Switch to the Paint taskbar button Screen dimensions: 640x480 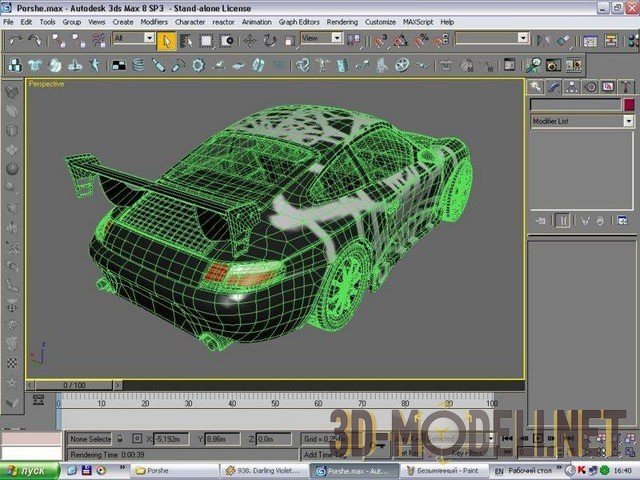438,469
